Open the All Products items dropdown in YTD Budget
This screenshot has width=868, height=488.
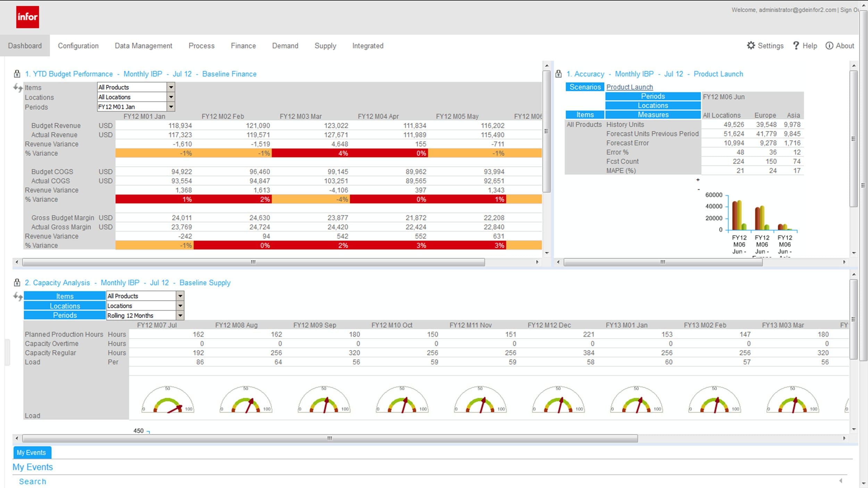point(171,87)
